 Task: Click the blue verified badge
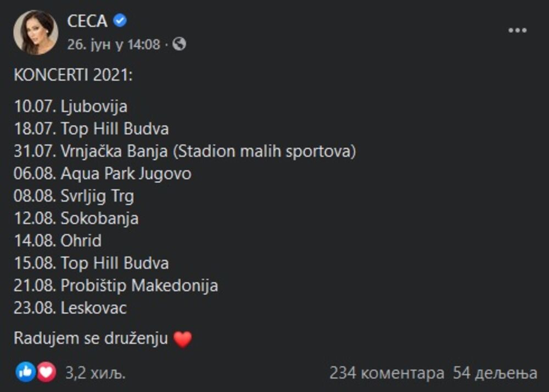(x=120, y=21)
